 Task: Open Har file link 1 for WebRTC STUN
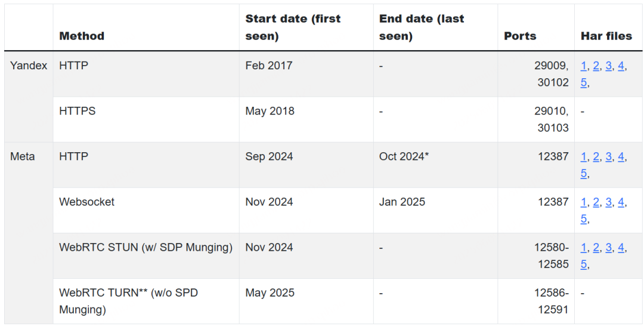(x=583, y=247)
